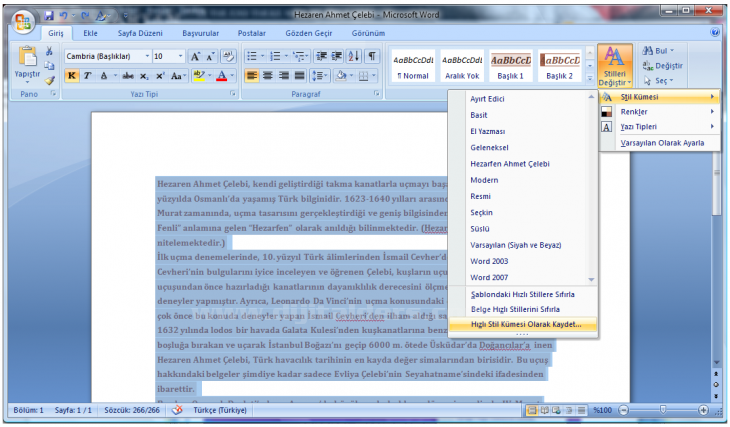Click Sort A-Z icon

(354, 56)
